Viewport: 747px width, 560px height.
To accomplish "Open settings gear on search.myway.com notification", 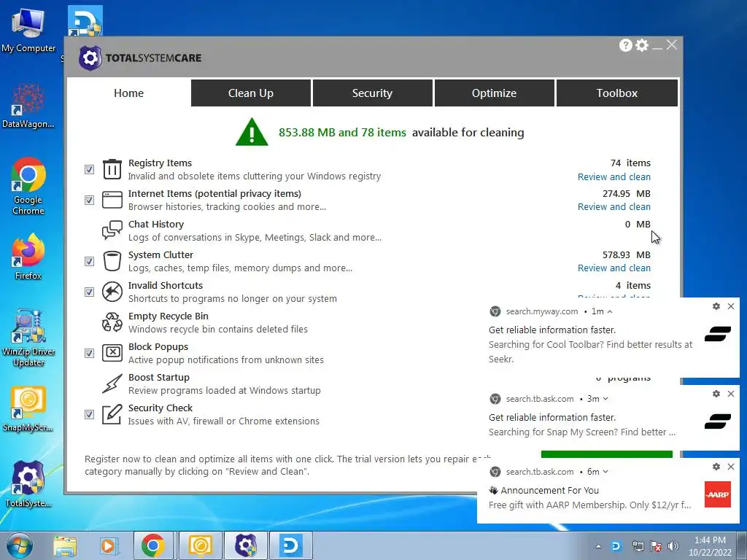I will [716, 306].
